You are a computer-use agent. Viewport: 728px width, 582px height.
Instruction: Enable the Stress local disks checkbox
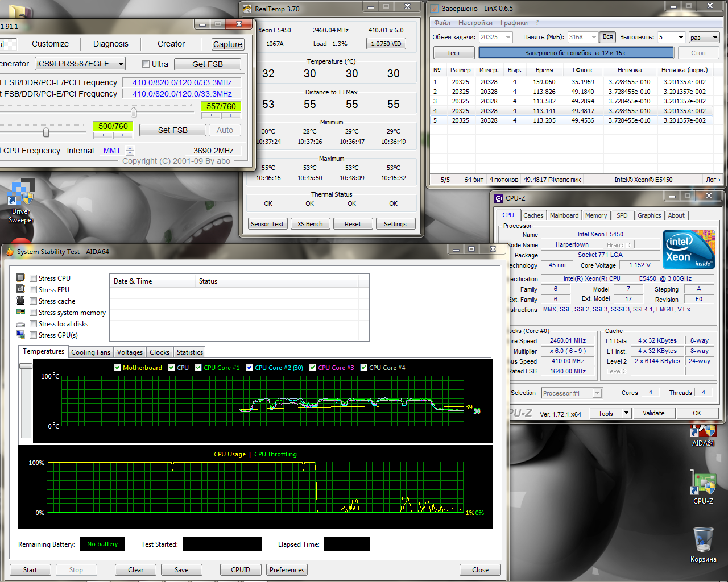coord(34,324)
